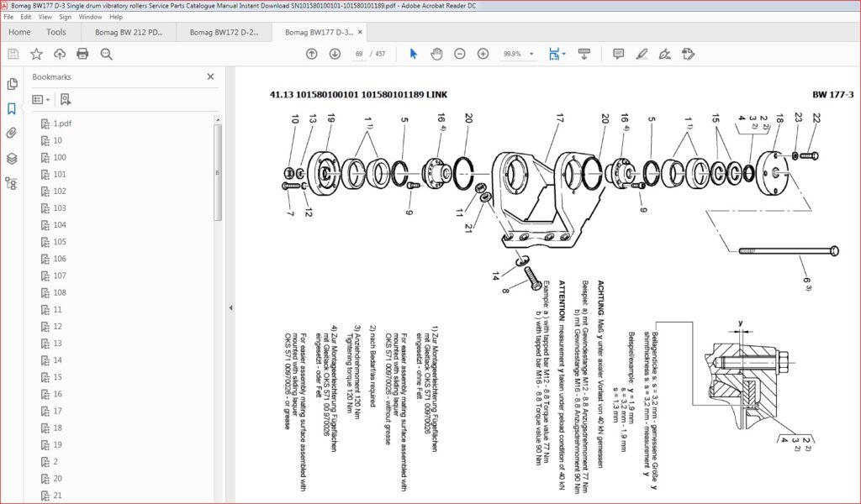Click the bookmarks panel scrollbar thumb
861x504 pixels.
218,172
